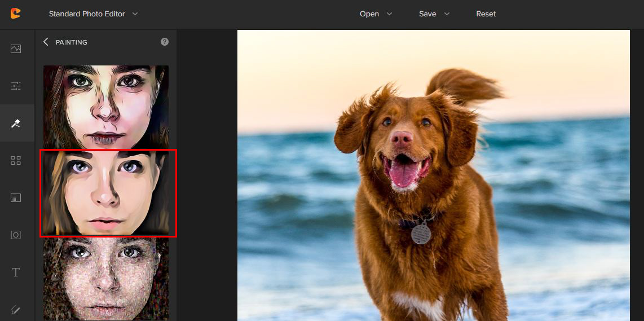Screen dimensions: 644x321
Task: Expand the Standard Photo Editor dropdown
Action: click(135, 14)
